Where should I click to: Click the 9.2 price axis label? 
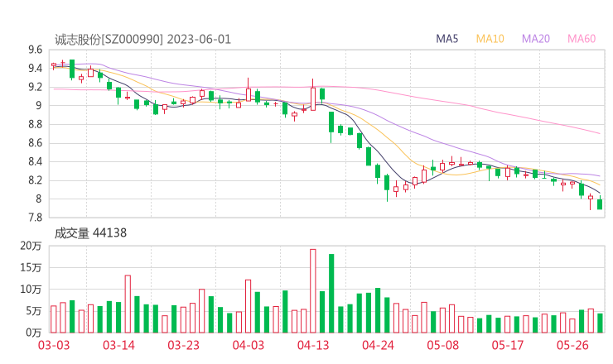35,87
